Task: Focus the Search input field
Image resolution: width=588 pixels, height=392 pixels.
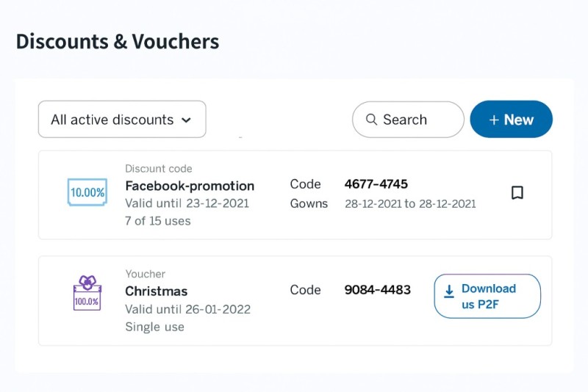Action: tap(415, 120)
